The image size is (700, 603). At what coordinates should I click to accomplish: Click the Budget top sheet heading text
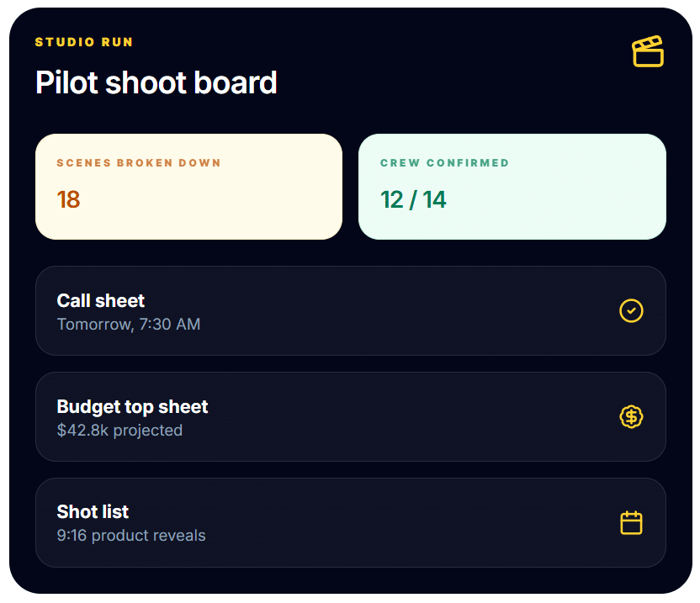click(x=132, y=407)
